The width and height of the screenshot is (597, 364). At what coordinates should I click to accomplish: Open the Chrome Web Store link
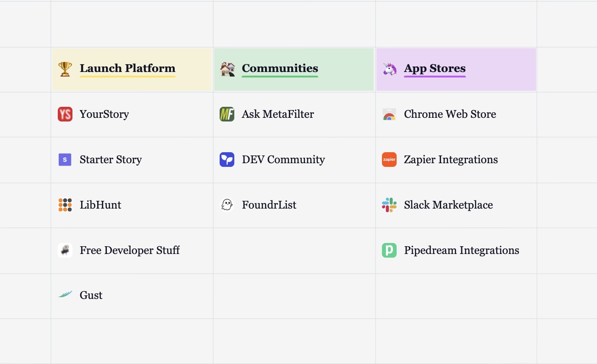[x=450, y=114]
